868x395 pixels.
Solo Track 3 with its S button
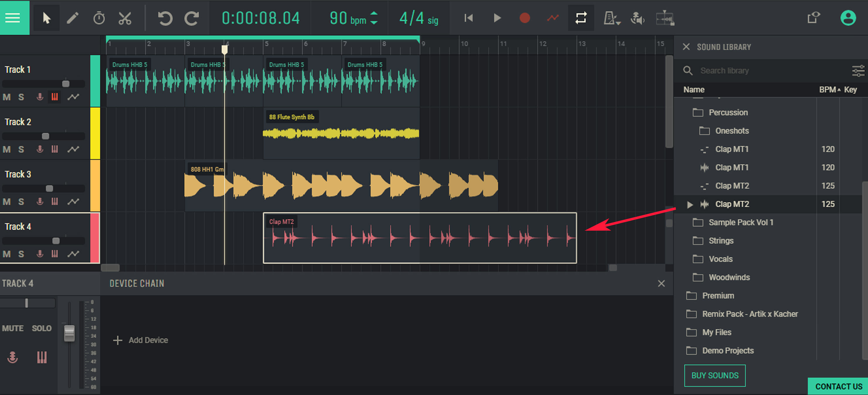click(x=21, y=201)
